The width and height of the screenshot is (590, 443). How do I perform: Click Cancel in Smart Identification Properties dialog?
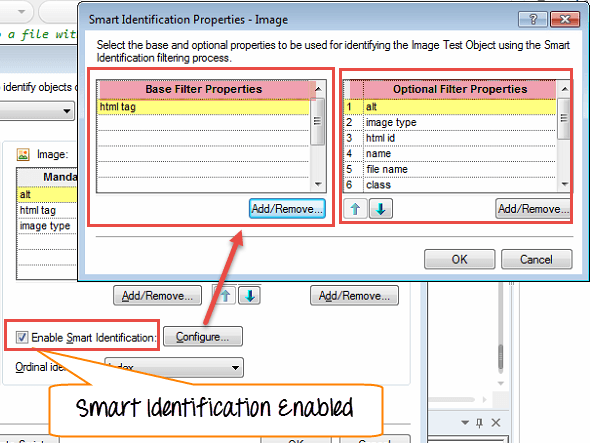537,259
